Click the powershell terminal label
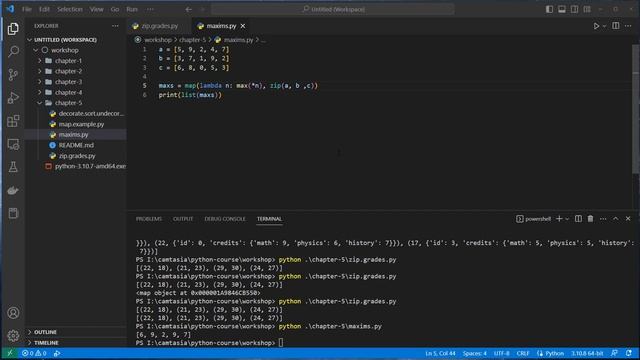The height and width of the screenshot is (360, 640). click(533, 219)
